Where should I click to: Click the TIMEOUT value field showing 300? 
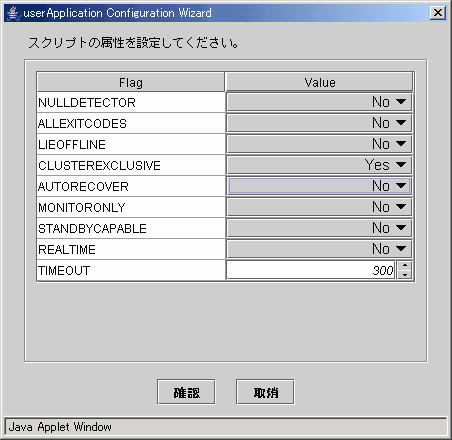311,270
